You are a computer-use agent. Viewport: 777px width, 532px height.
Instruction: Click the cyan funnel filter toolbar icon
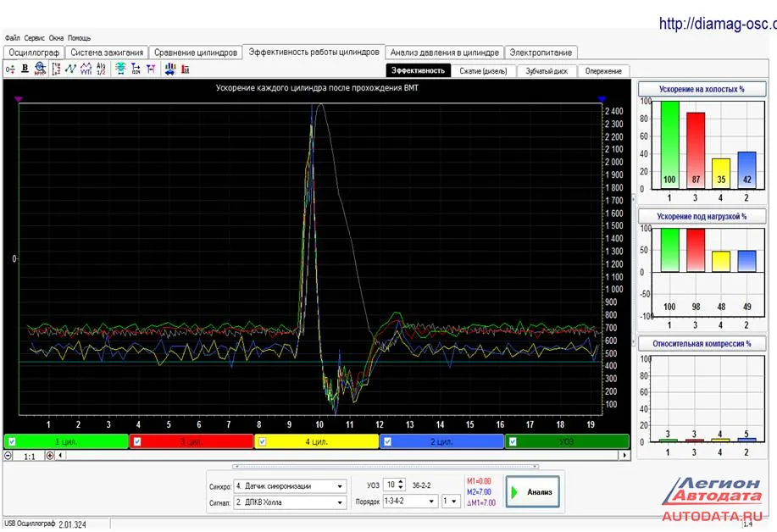120,69
